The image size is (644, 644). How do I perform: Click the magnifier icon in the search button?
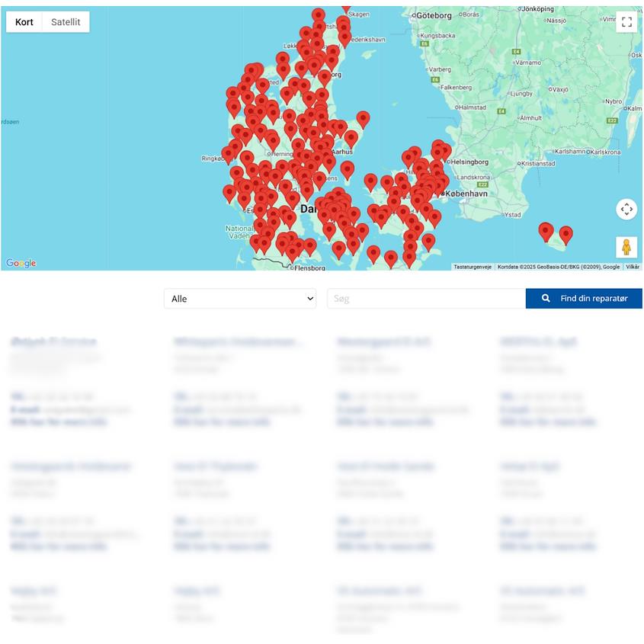pos(546,299)
